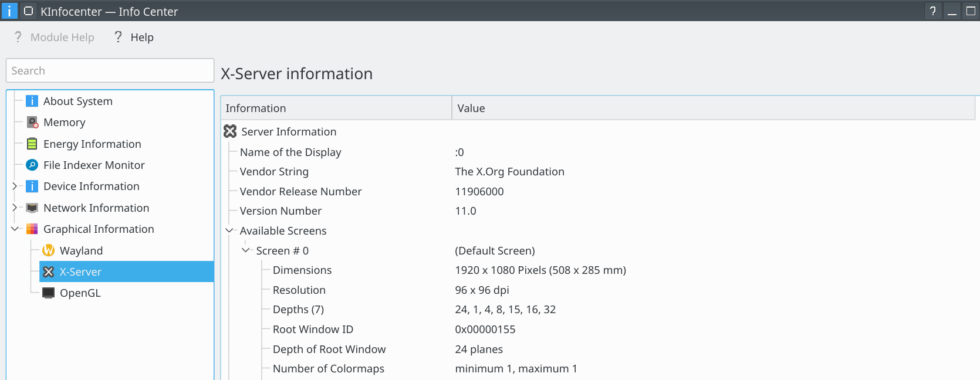980x380 pixels.
Task: Collapse the Graphical Information tree node
Action: [15, 229]
